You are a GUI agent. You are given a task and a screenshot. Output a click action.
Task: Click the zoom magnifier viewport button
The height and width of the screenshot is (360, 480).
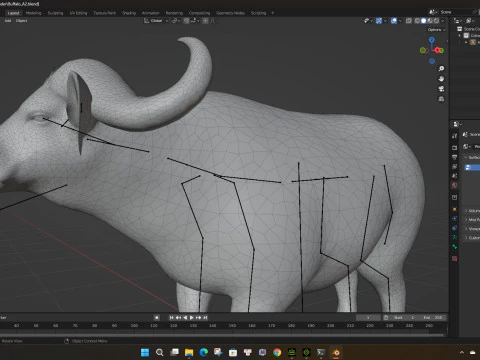coord(441,69)
